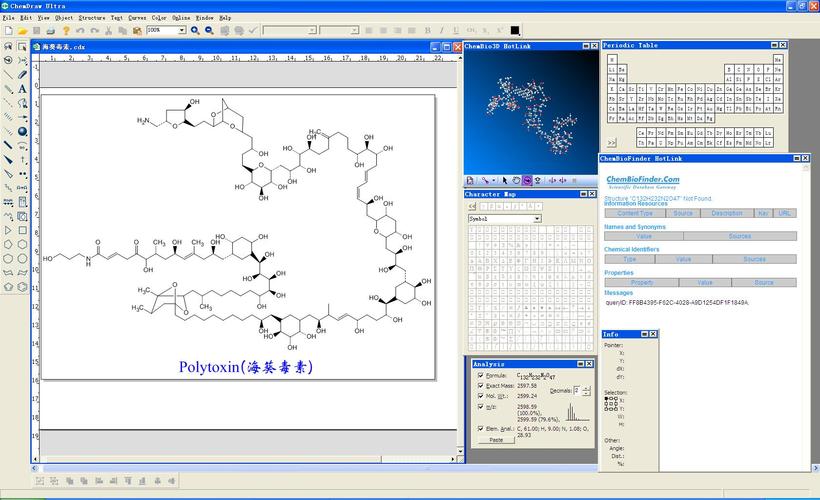This screenshot has width=820, height=500.
Task: Select the Structure Perspective rotate tool
Action: (8, 61)
